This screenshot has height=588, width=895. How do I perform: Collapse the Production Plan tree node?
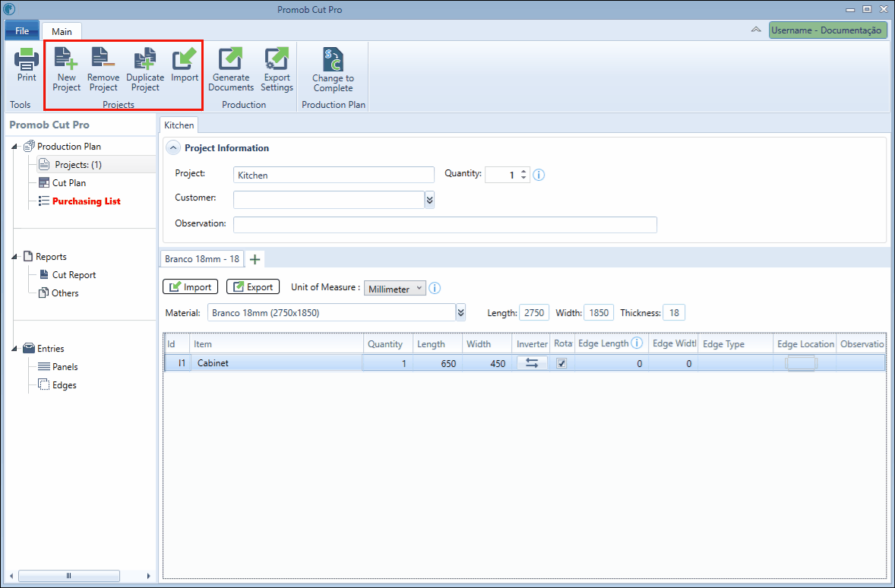14,147
